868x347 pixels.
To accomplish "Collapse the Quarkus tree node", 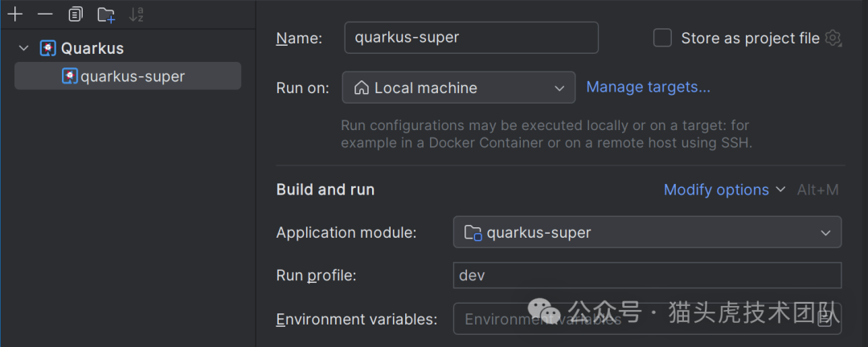I will [x=24, y=48].
